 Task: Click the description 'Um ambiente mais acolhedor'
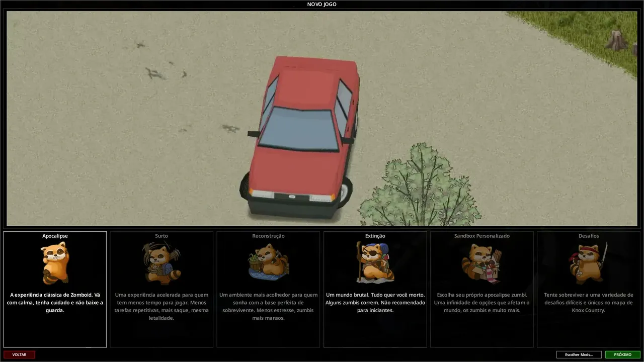(x=268, y=306)
